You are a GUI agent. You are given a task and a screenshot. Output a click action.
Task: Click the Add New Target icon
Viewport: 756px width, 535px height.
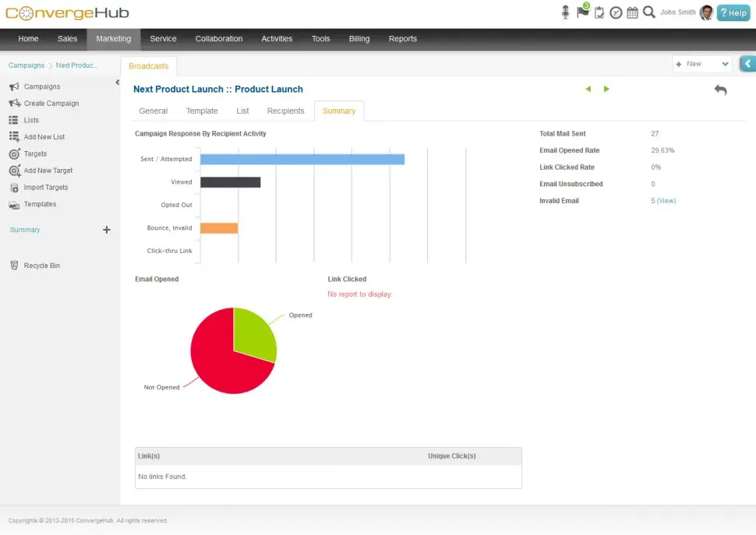click(12, 170)
